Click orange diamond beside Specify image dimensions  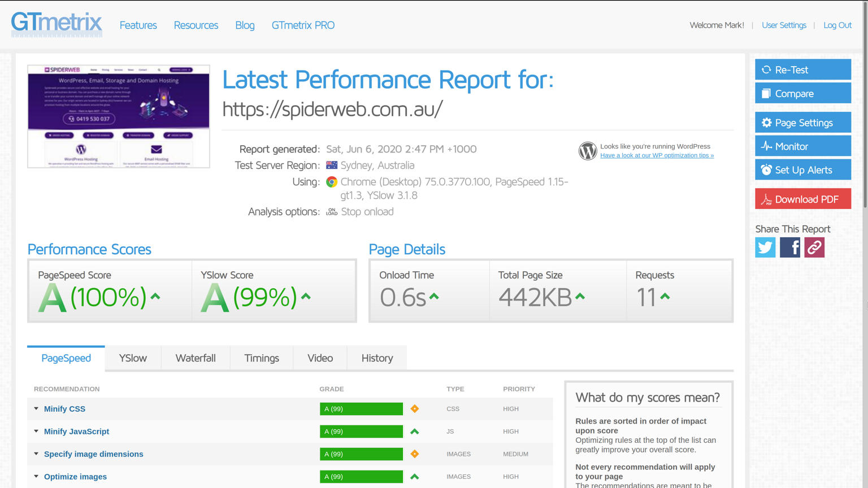coord(415,454)
